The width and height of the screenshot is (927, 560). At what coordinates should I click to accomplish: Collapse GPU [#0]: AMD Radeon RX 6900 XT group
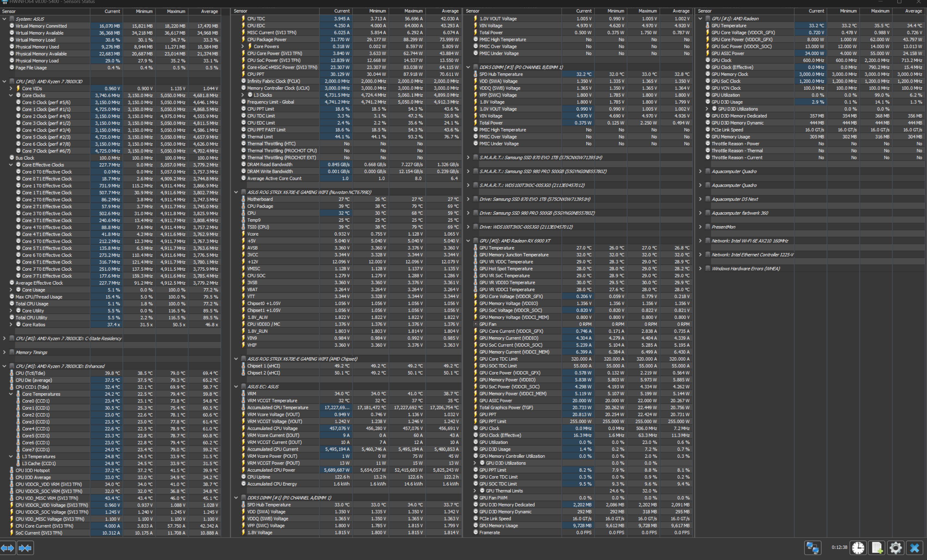pyautogui.click(x=468, y=241)
